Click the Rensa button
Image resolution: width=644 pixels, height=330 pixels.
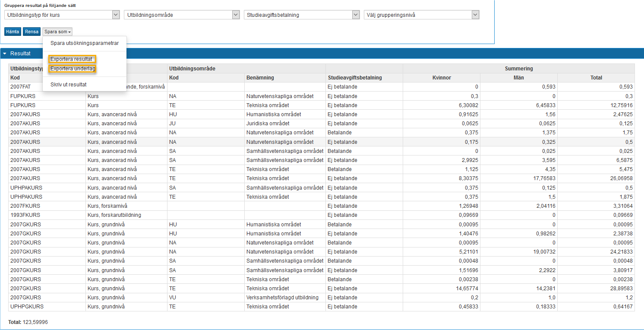pyautogui.click(x=32, y=32)
